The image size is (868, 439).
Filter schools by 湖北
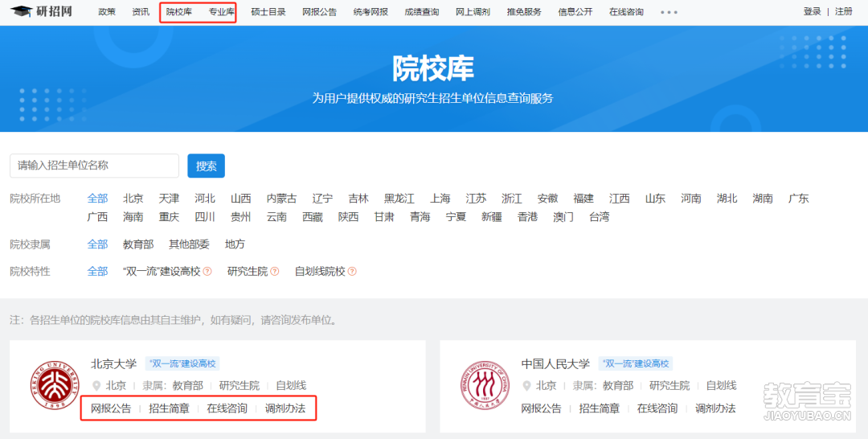(x=727, y=198)
